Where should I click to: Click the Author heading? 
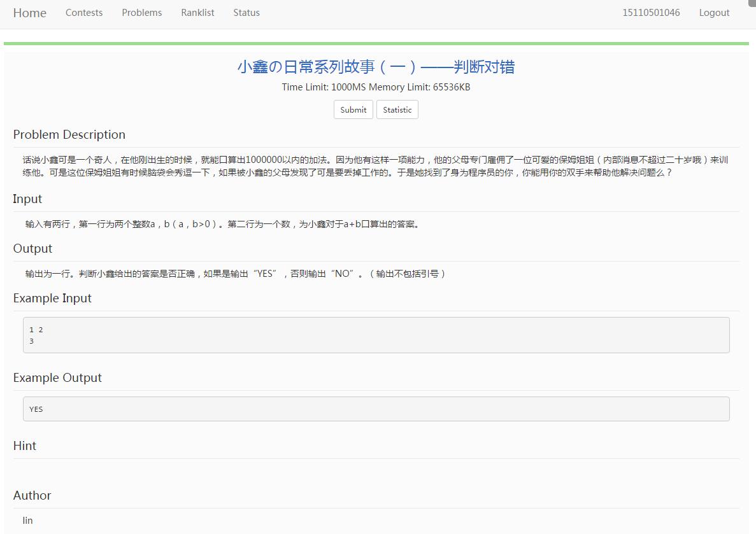tap(32, 495)
